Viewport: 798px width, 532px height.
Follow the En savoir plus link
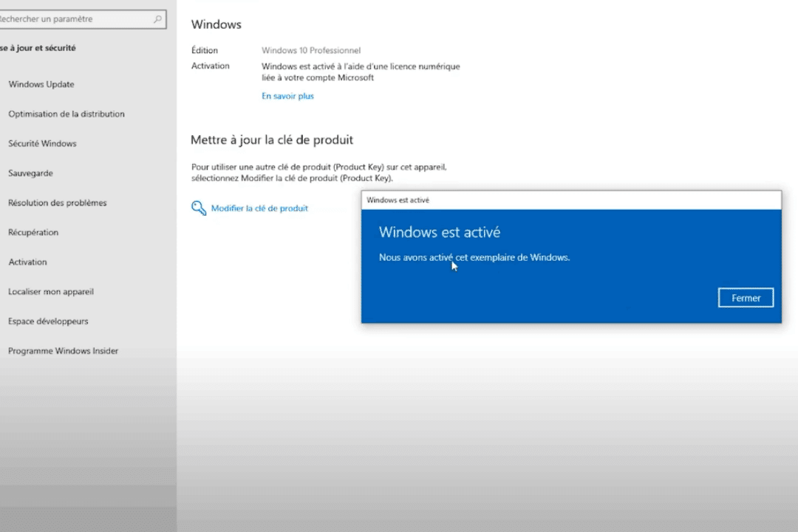(x=287, y=96)
